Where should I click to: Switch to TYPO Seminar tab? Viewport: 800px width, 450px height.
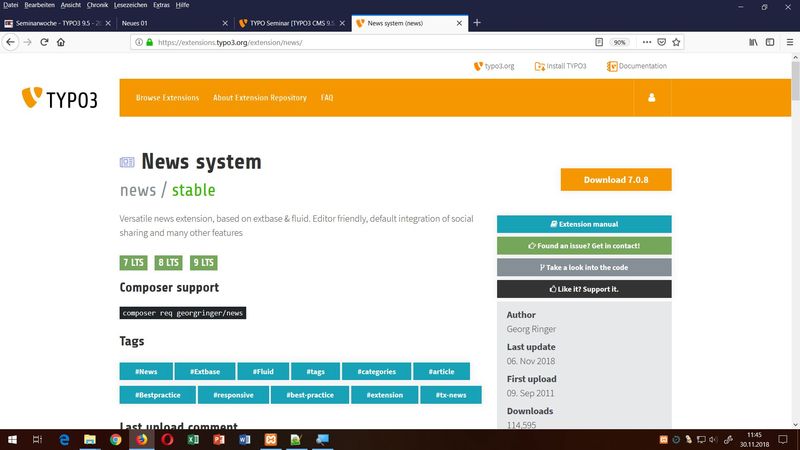[x=292, y=23]
